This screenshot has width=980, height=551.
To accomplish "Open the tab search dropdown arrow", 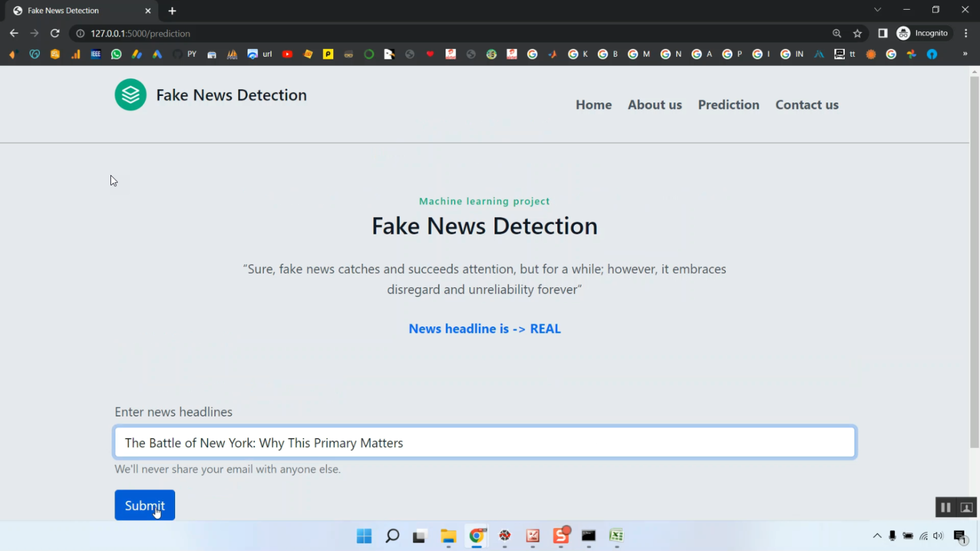I will coord(877,10).
